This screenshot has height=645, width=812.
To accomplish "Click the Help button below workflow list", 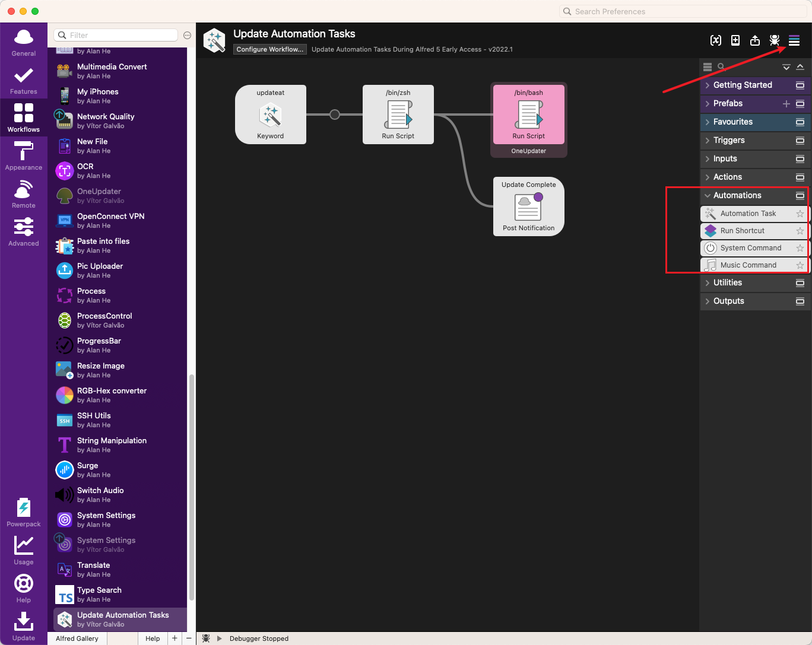I will (153, 638).
